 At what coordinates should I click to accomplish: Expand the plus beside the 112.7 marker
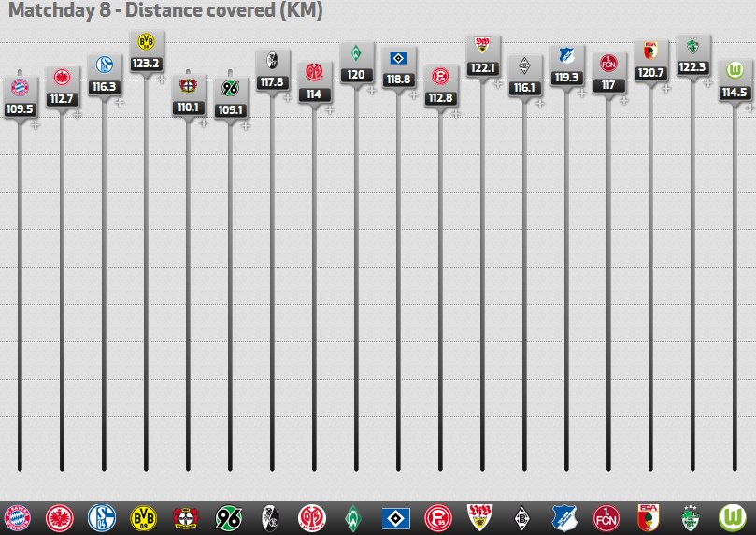tap(78, 115)
